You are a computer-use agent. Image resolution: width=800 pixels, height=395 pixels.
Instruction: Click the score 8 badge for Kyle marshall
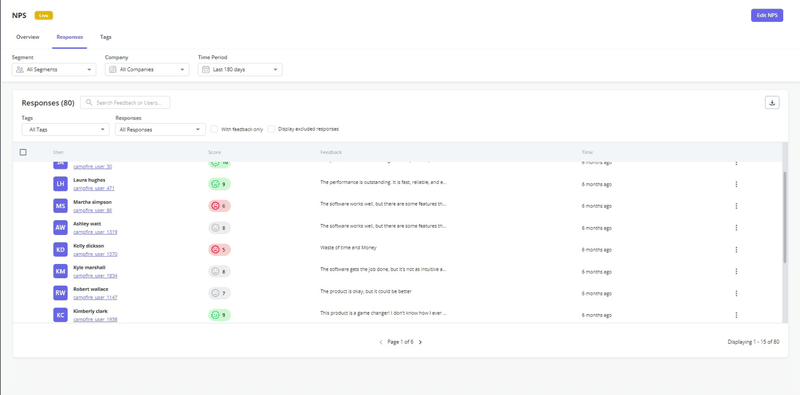(219, 271)
